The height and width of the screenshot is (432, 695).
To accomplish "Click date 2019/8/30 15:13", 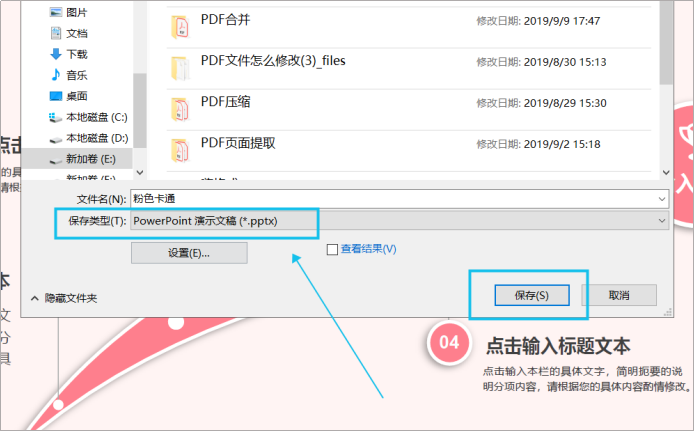I will pyautogui.click(x=565, y=62).
